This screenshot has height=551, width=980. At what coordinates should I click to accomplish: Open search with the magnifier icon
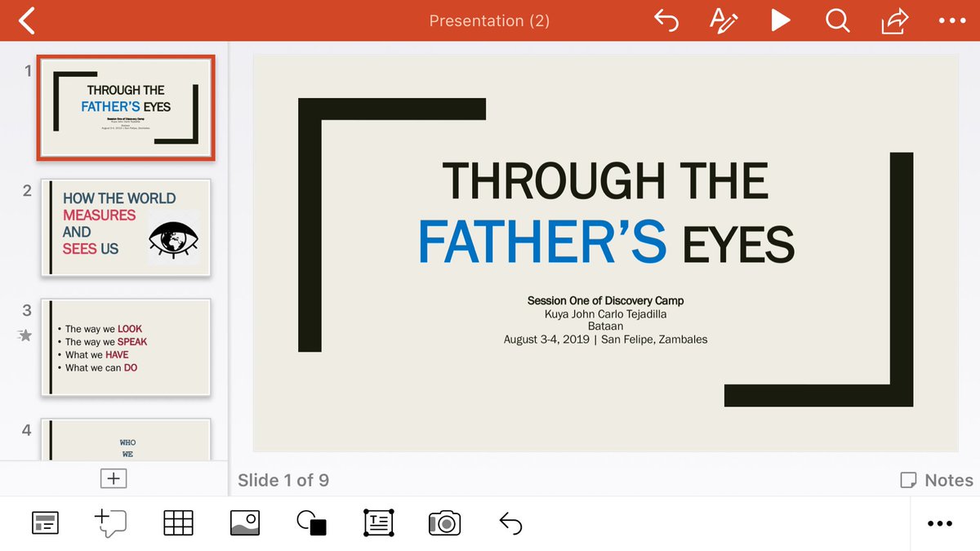pyautogui.click(x=838, y=20)
